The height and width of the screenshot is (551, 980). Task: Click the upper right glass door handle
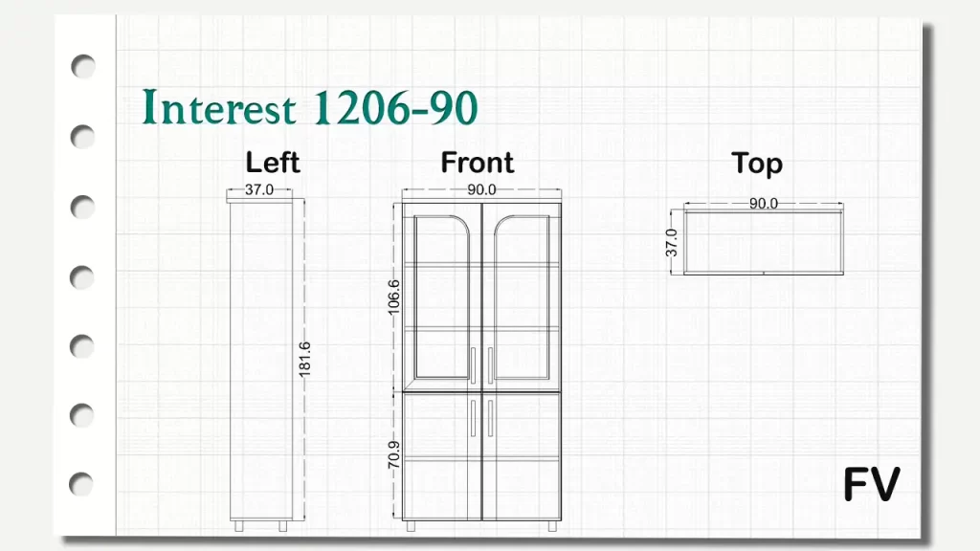pyautogui.click(x=490, y=366)
